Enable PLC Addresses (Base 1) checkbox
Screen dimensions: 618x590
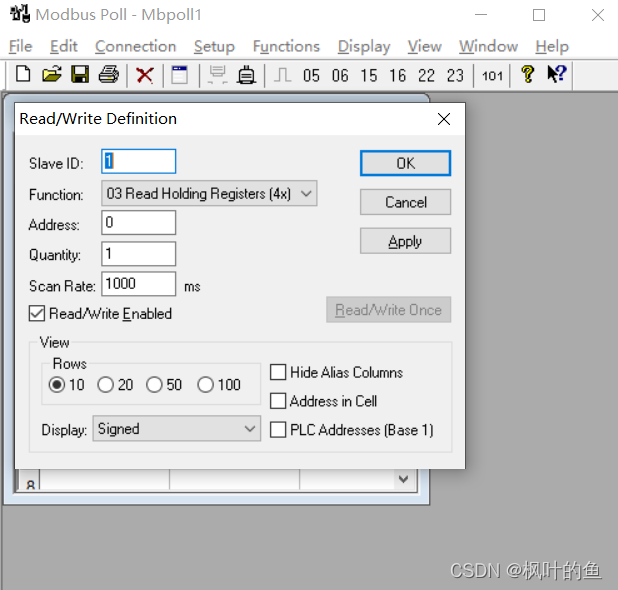point(278,430)
